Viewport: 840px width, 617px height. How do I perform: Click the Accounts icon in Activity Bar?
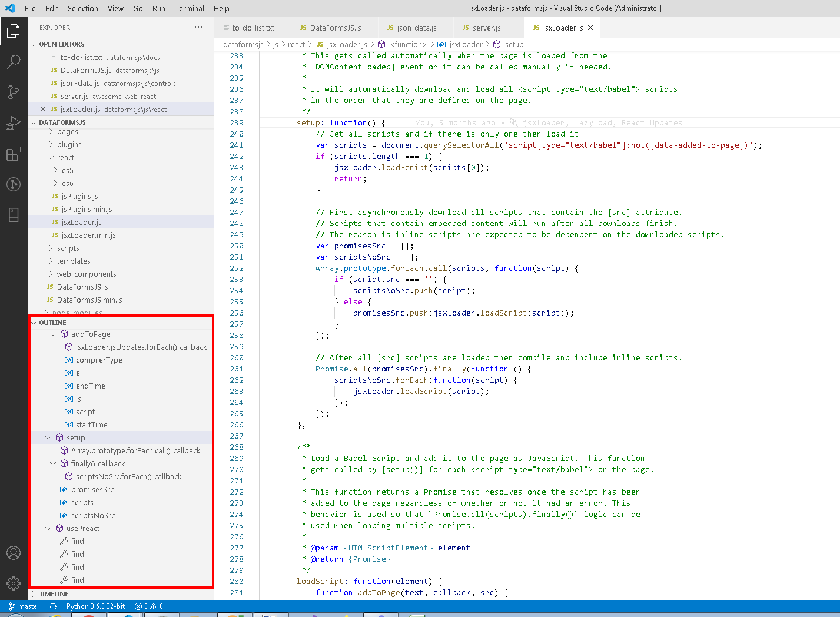point(14,553)
